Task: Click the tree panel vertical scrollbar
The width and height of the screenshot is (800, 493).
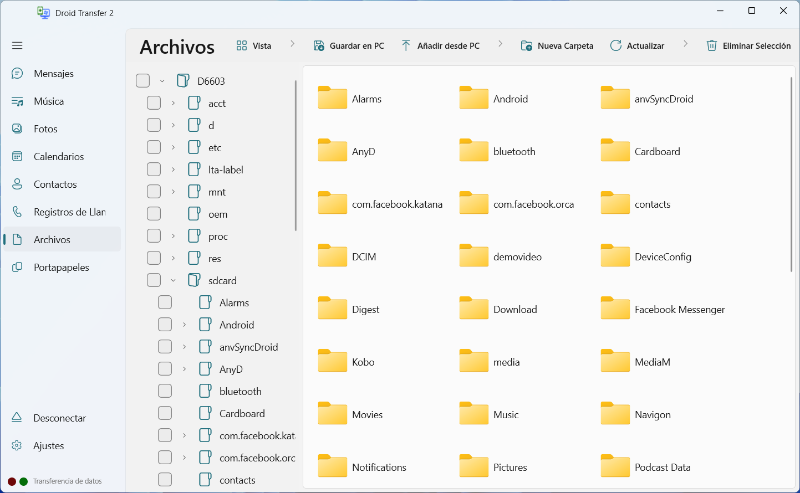Action: click(296, 156)
